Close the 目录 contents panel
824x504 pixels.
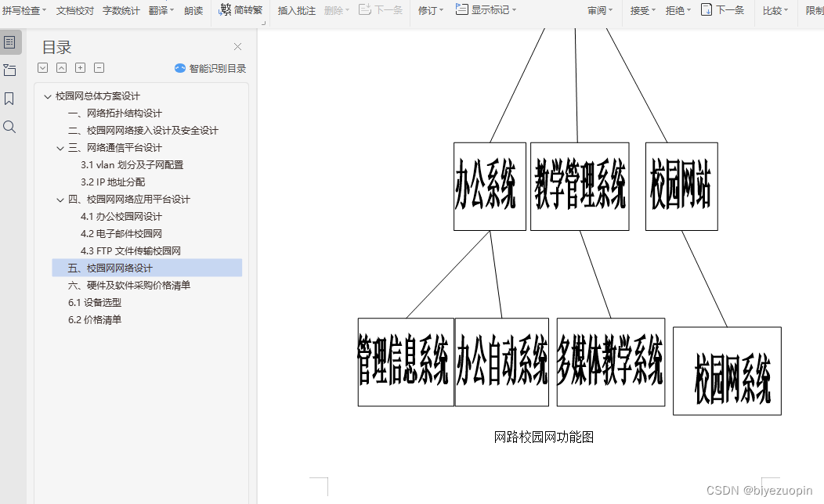pyautogui.click(x=237, y=47)
